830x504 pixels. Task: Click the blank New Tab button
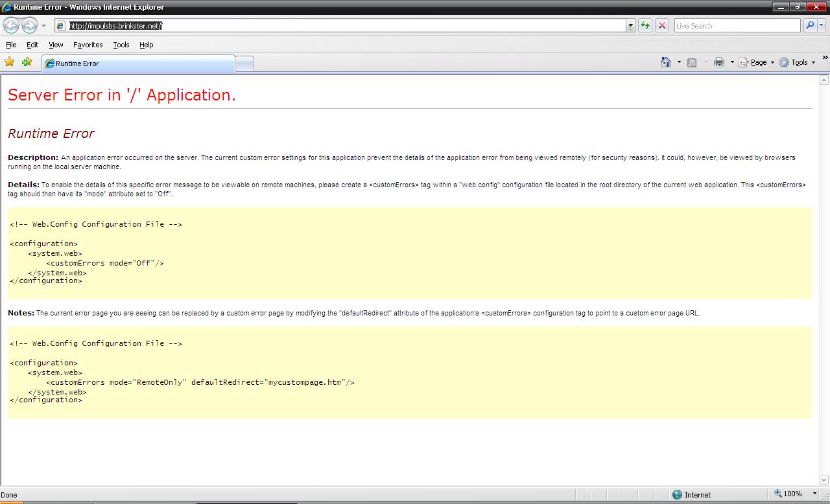coord(244,63)
